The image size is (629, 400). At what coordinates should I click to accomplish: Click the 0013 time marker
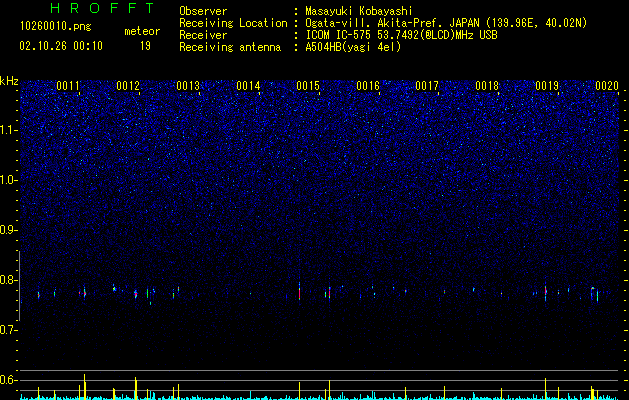click(x=188, y=86)
